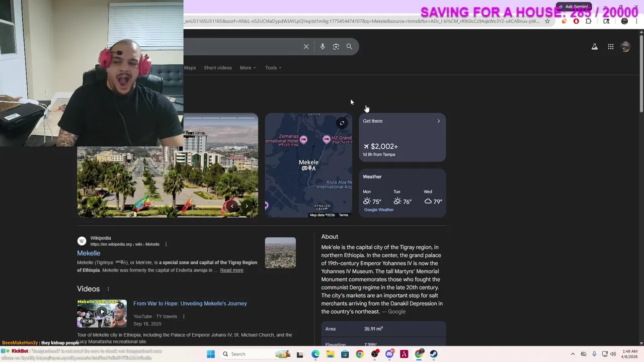
Task: Click the Mekele map preview
Action: coord(308,165)
